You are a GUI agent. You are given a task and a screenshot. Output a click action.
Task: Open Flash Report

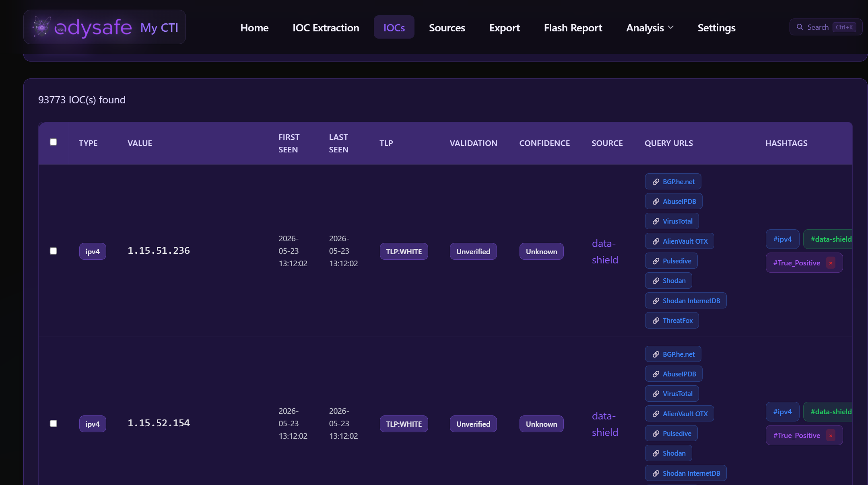point(573,28)
